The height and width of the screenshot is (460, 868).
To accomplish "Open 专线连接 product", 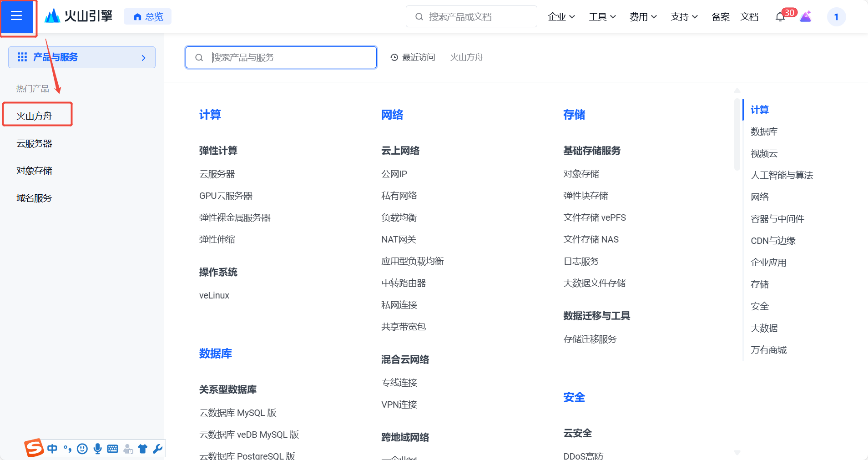I will click(x=399, y=383).
